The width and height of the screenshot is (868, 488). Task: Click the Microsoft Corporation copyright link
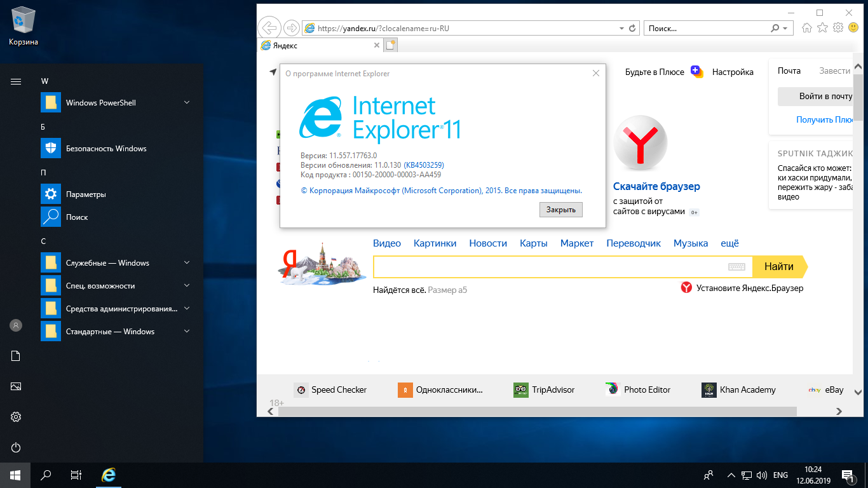coord(441,190)
